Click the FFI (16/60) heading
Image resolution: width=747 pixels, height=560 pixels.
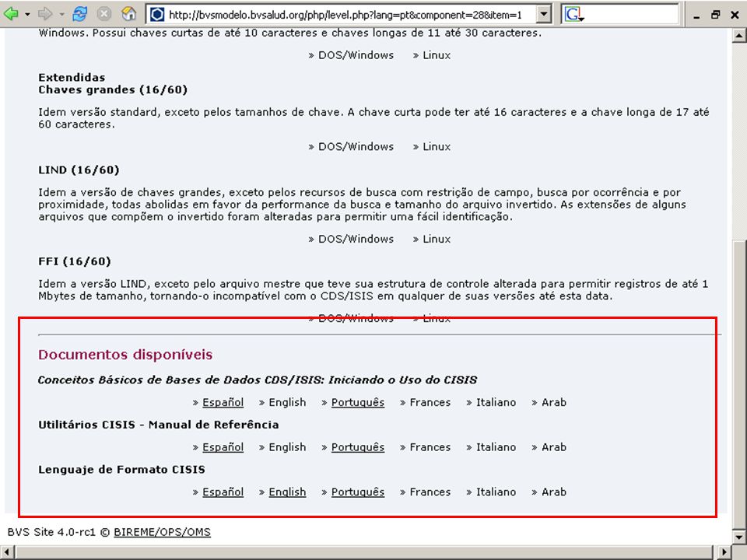pos(75,261)
